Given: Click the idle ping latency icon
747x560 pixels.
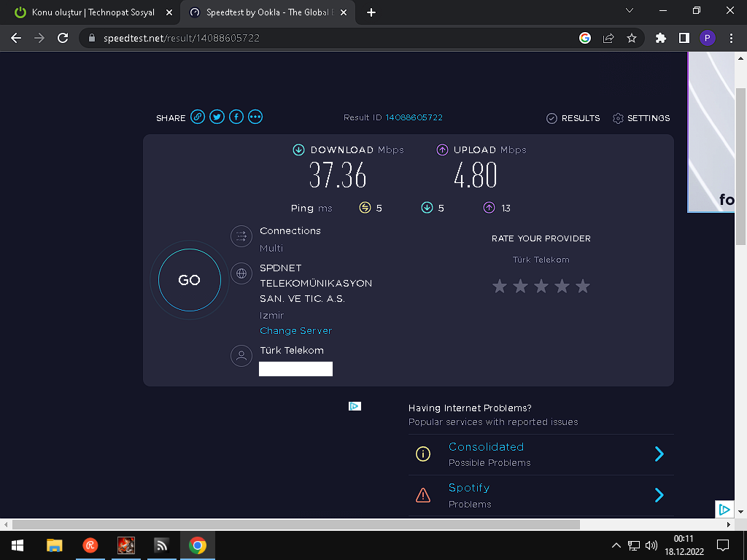Looking at the screenshot, I should click(365, 208).
